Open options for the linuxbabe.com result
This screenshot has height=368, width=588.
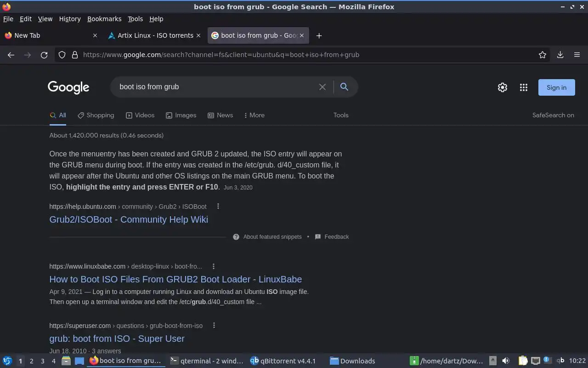[214, 266]
